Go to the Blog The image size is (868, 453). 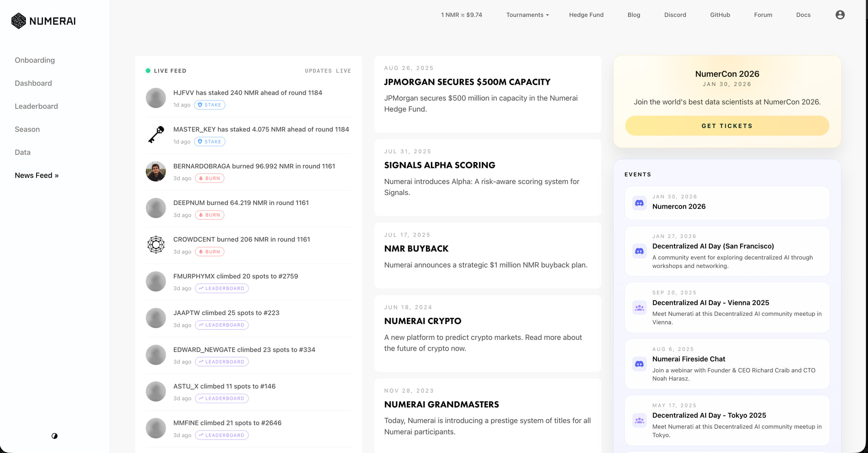(x=634, y=15)
